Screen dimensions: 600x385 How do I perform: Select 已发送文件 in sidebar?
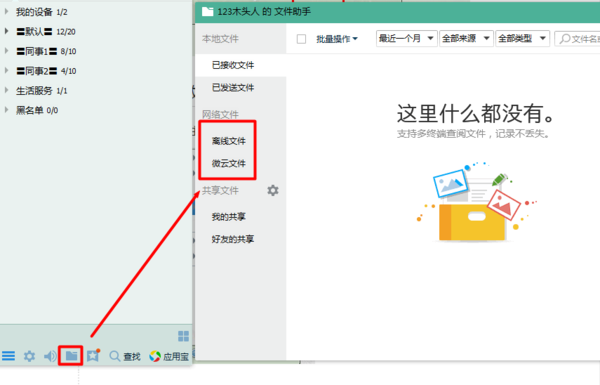click(x=240, y=88)
